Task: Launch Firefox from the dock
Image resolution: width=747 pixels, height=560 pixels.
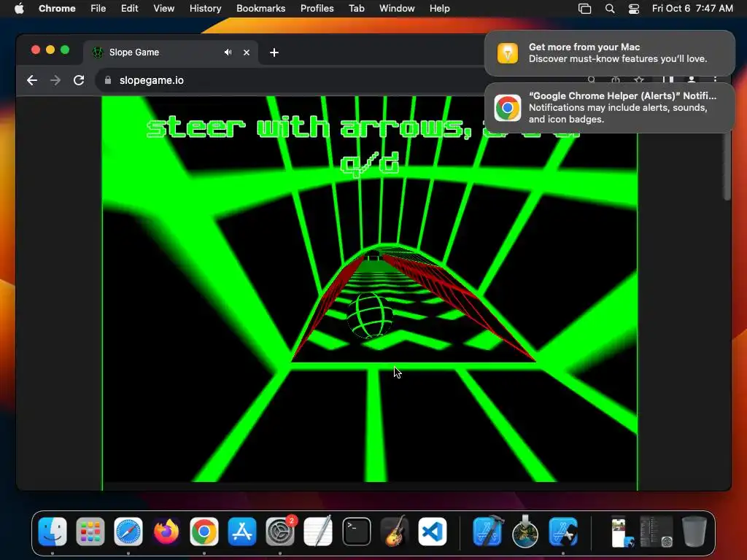Action: (x=166, y=532)
